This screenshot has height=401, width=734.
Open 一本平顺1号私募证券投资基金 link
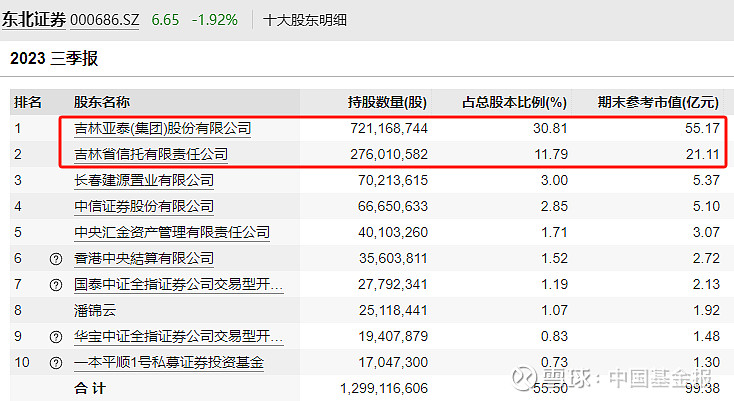click(169, 363)
